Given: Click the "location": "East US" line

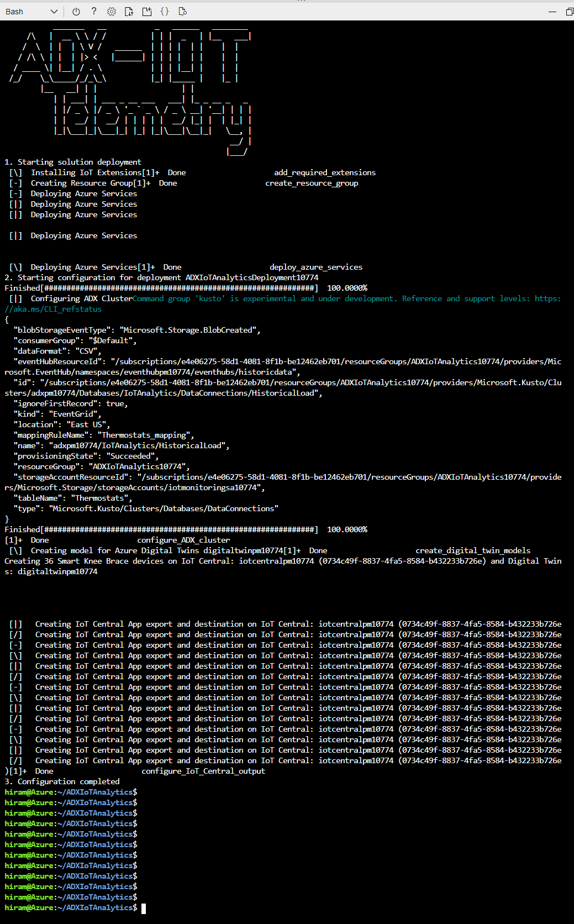Looking at the screenshot, I should (x=62, y=424).
